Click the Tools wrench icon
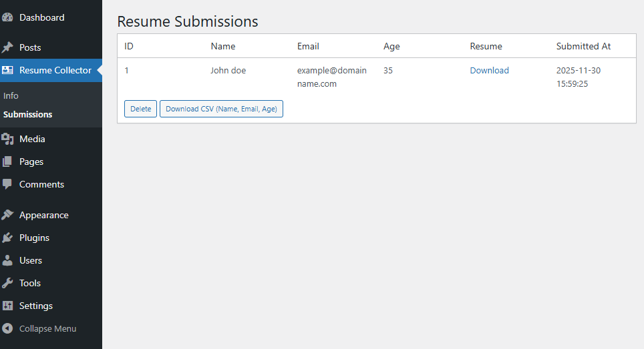 click(7, 283)
